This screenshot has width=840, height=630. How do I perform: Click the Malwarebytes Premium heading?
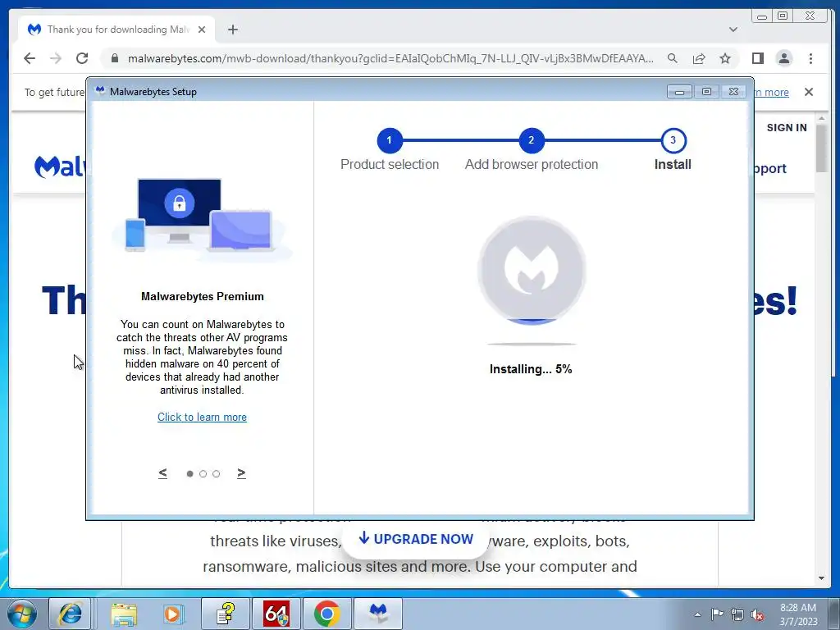click(x=203, y=296)
